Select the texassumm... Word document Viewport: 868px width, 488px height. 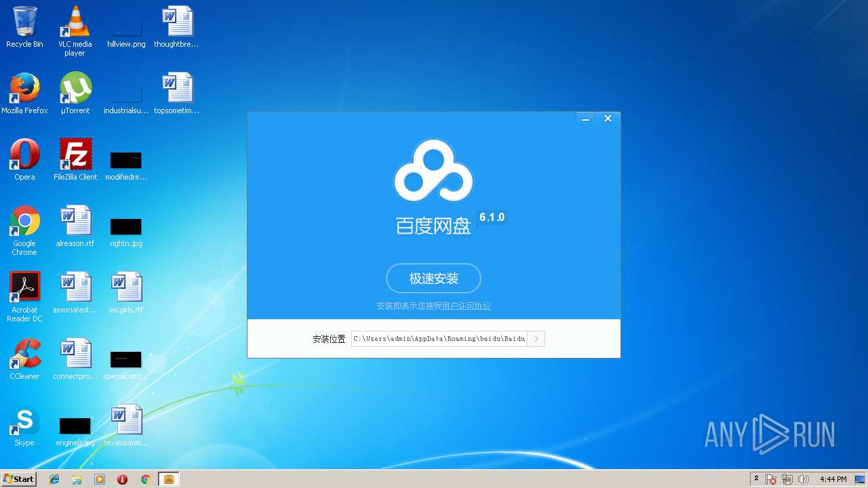[x=126, y=426]
